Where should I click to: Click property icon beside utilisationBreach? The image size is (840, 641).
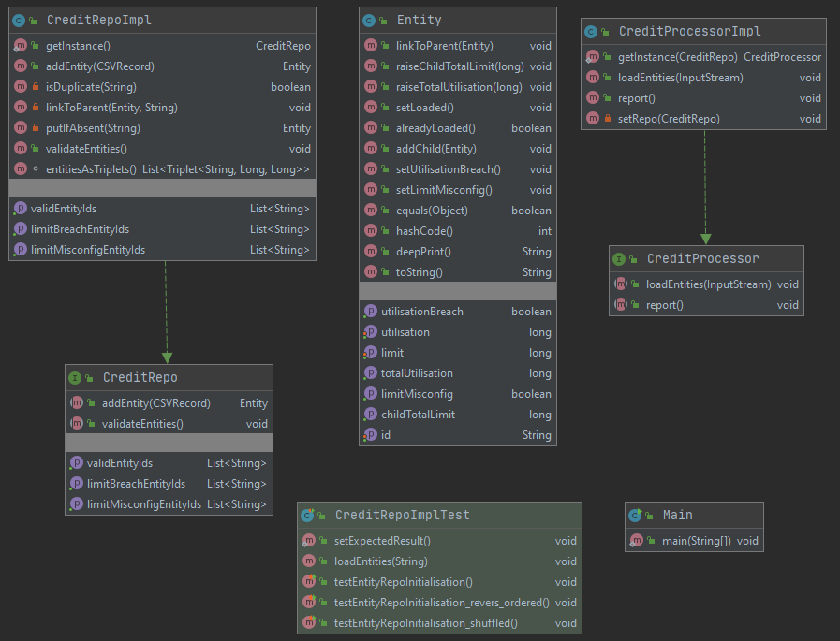point(370,311)
